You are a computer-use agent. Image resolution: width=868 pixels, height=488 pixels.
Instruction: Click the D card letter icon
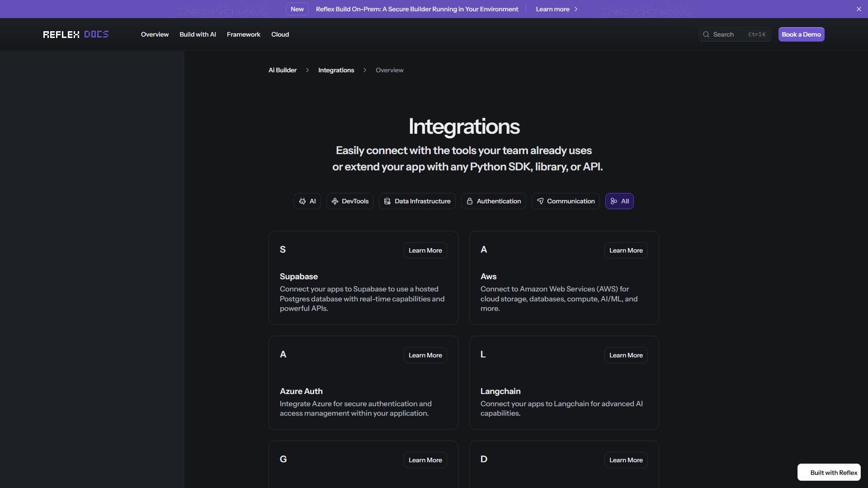click(484, 459)
